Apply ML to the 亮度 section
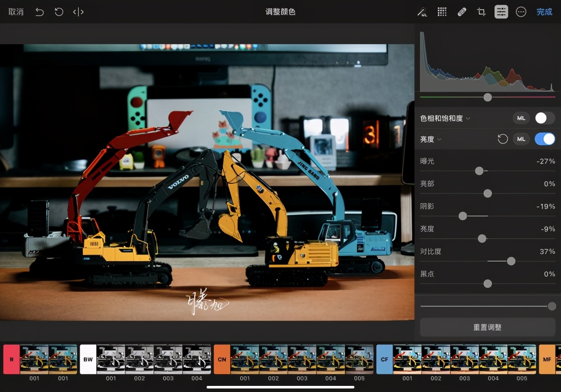The width and height of the screenshot is (561, 392). (x=521, y=139)
